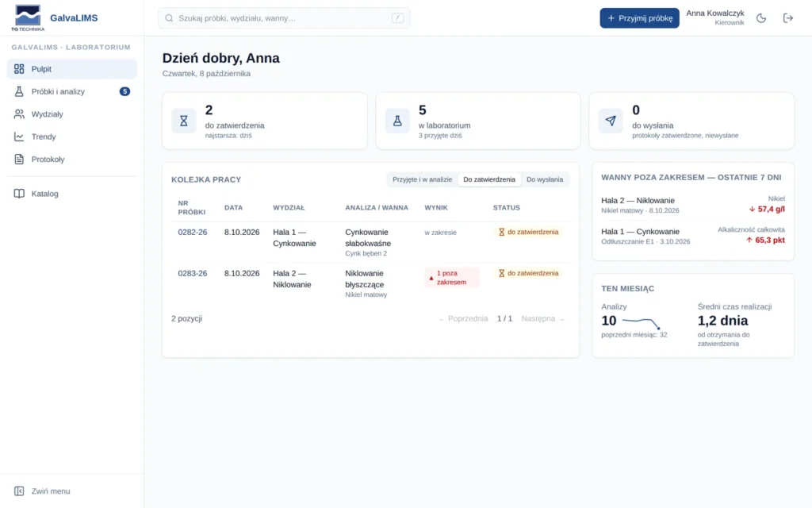This screenshot has height=508, width=812.
Task: Click the TG Technika logo
Action: point(28,18)
